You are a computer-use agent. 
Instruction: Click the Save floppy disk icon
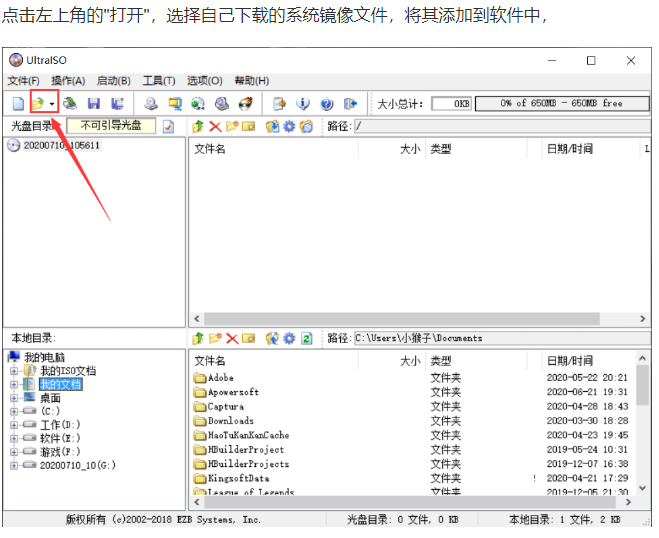(94, 103)
